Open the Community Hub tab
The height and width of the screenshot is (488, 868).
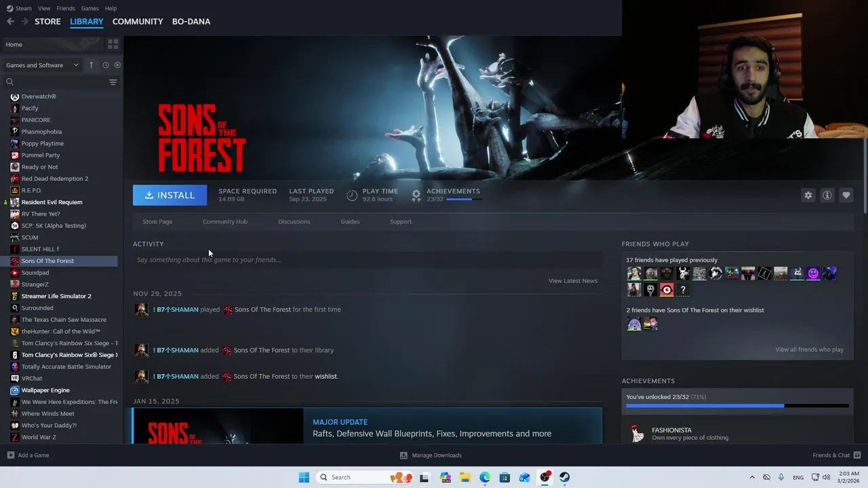pos(225,222)
